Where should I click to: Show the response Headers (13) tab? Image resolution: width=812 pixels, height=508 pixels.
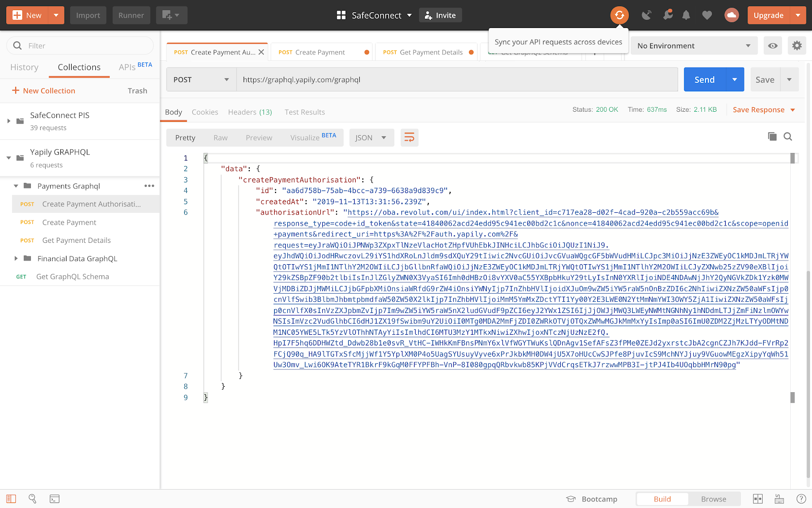[250, 112]
